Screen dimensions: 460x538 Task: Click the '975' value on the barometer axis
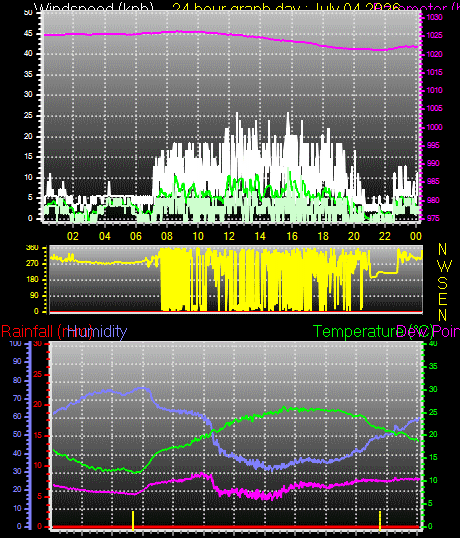click(x=433, y=219)
